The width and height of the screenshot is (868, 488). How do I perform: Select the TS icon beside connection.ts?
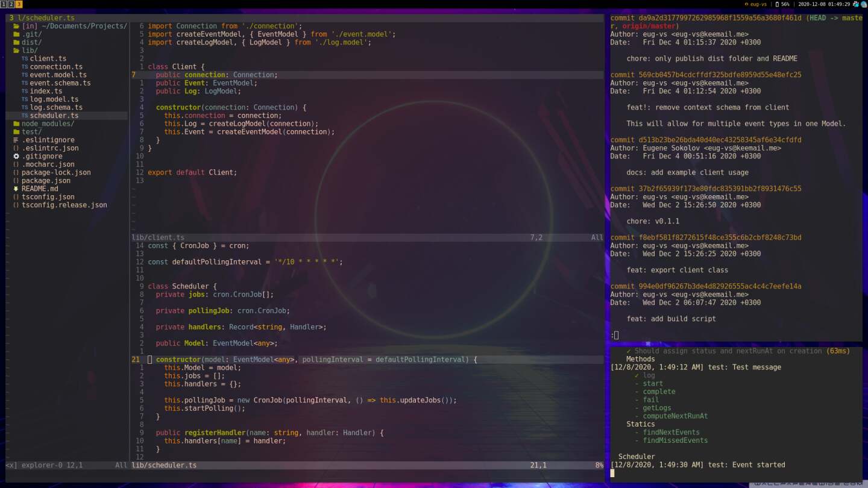(24, 66)
